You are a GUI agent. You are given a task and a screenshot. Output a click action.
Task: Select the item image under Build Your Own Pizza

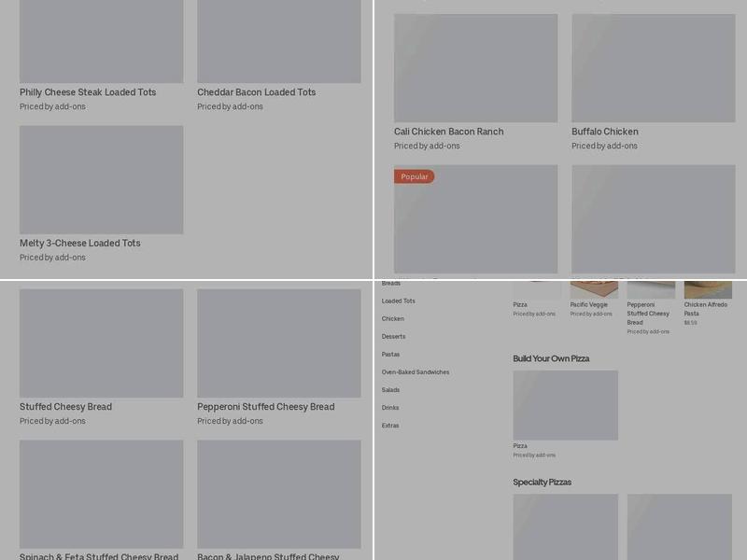(565, 405)
